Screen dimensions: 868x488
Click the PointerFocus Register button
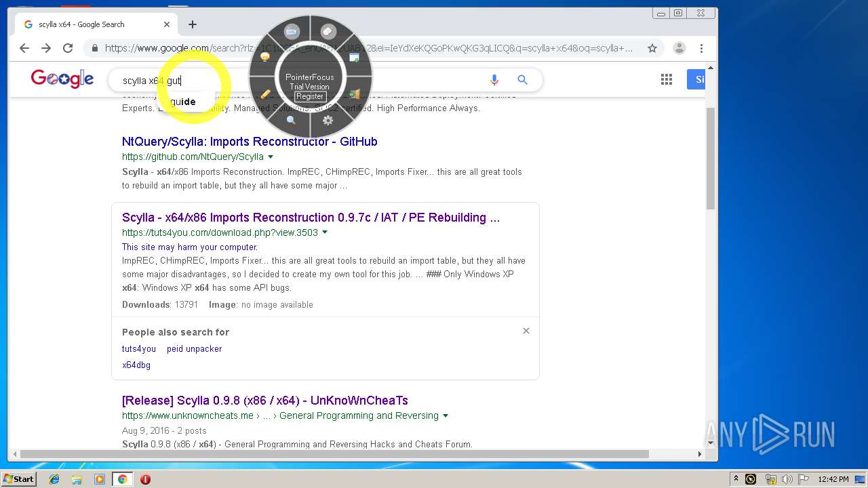(310, 96)
